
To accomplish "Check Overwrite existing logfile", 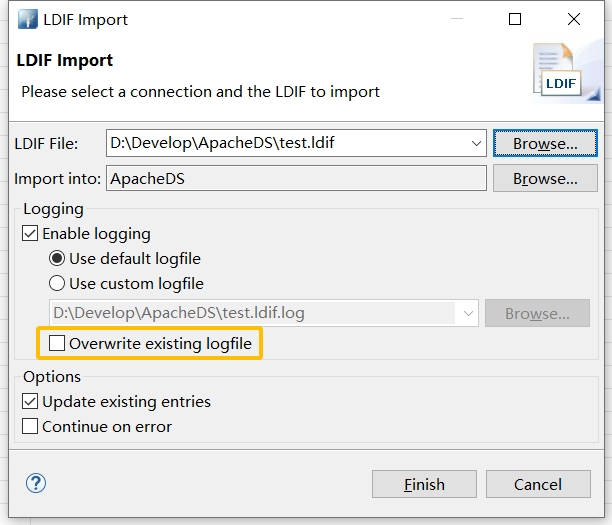I will click(x=57, y=344).
